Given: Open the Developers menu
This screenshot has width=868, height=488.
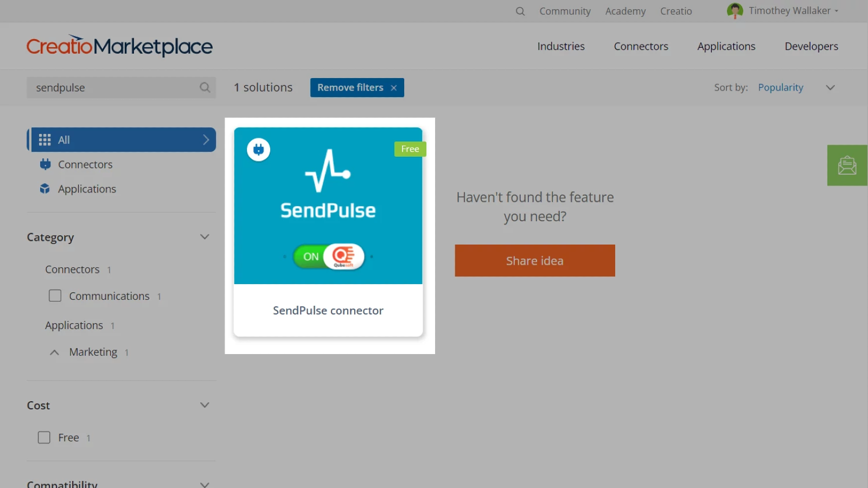Looking at the screenshot, I should click(x=811, y=47).
